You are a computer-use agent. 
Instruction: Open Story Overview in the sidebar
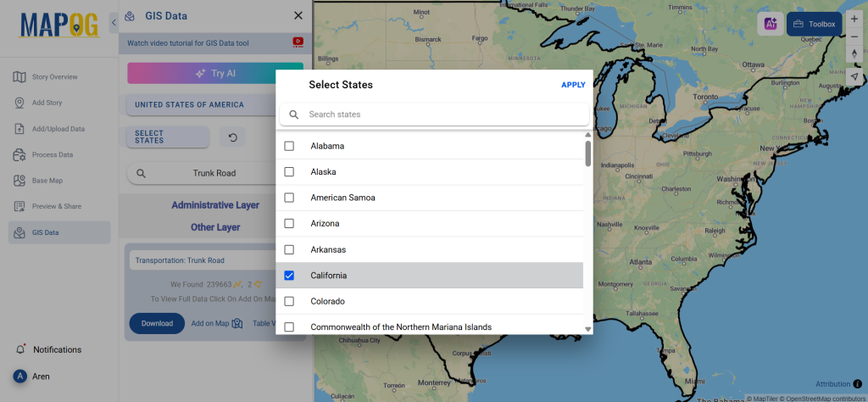[x=54, y=77]
